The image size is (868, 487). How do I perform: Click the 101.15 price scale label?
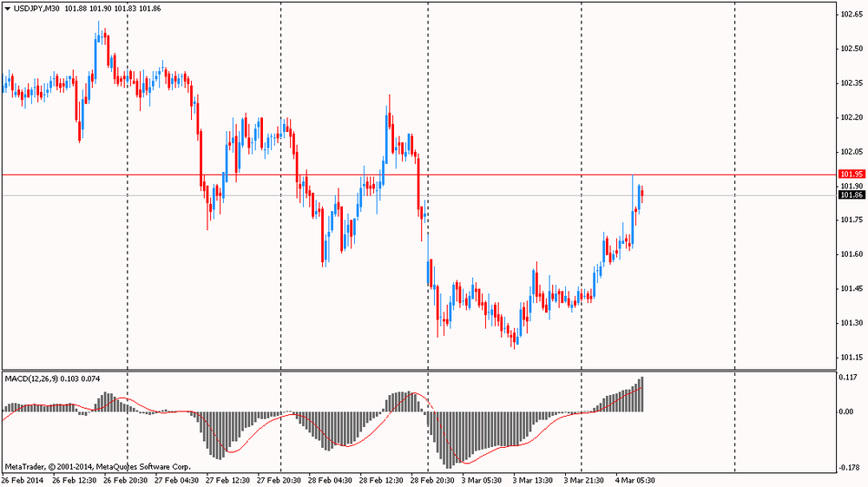[x=851, y=357]
